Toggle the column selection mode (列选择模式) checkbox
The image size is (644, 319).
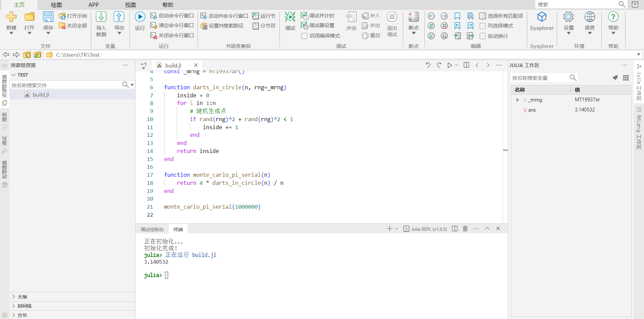click(x=483, y=26)
